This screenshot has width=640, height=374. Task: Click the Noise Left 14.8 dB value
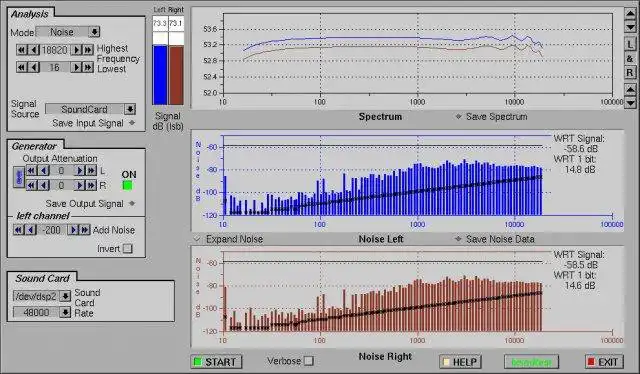coord(580,169)
